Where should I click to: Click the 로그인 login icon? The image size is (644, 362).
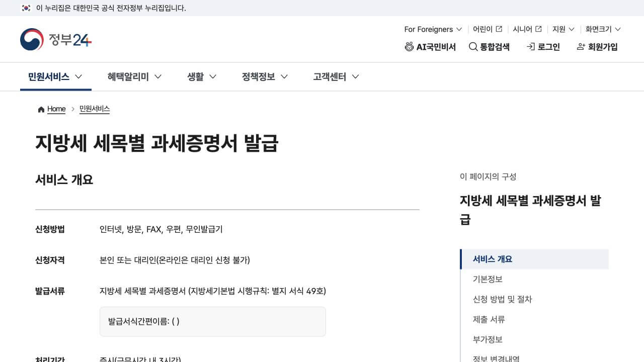(530, 47)
